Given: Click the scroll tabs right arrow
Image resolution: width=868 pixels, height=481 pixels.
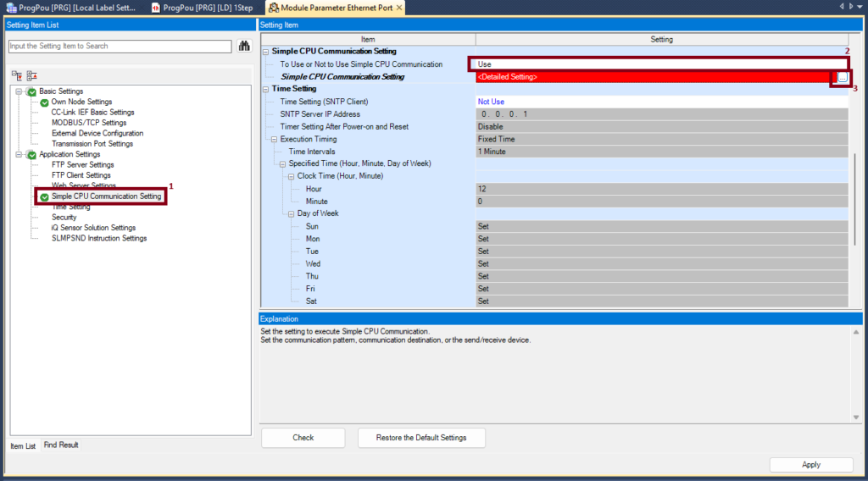Looking at the screenshot, I should click(850, 7).
